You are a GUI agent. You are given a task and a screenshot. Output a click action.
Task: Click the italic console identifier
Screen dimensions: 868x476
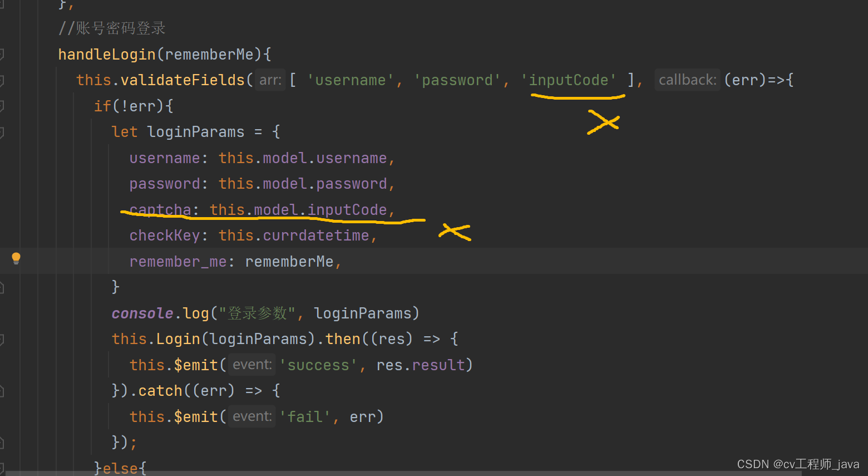(142, 313)
